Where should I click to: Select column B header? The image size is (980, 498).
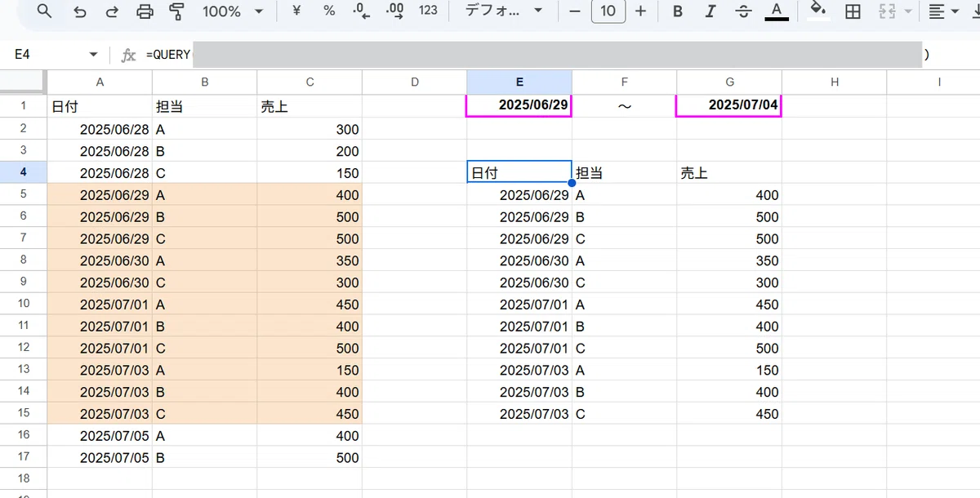(x=204, y=82)
